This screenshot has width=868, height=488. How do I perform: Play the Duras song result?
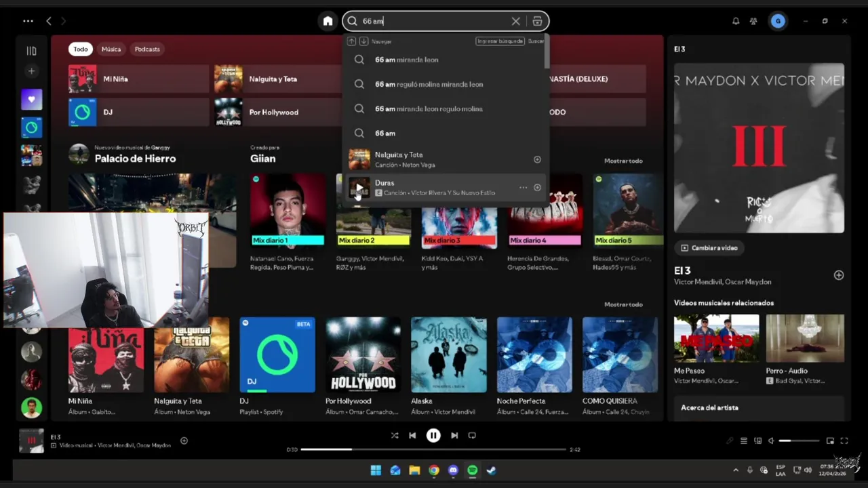tap(359, 188)
